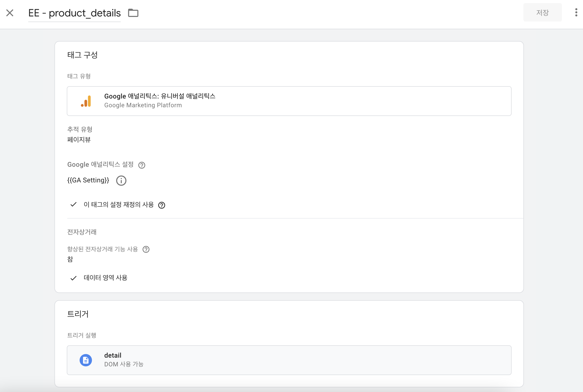Screen dimensions: 583x392
Task: Edit the EE - product_details tag name
Action: (74, 13)
